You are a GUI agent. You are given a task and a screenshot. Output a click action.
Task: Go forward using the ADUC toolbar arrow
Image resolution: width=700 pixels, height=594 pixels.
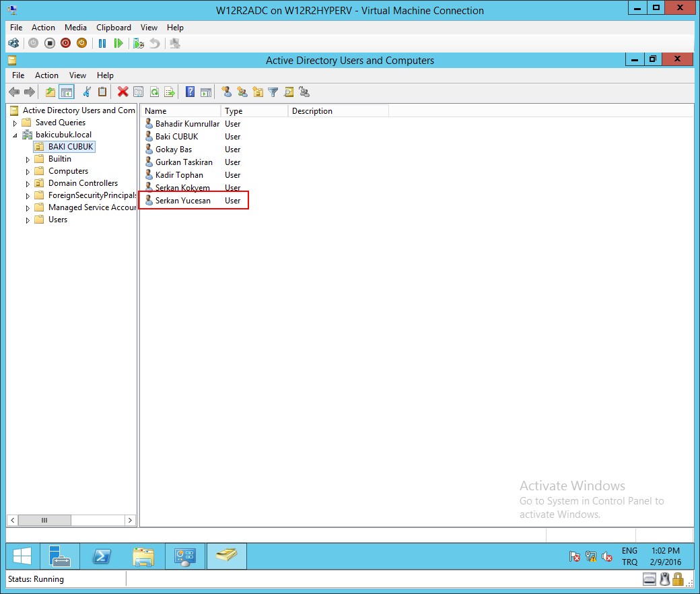[x=30, y=92]
